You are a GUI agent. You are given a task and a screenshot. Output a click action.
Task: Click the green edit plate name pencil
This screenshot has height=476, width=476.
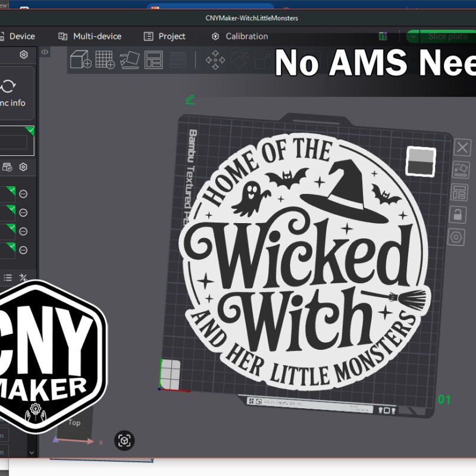click(x=190, y=99)
